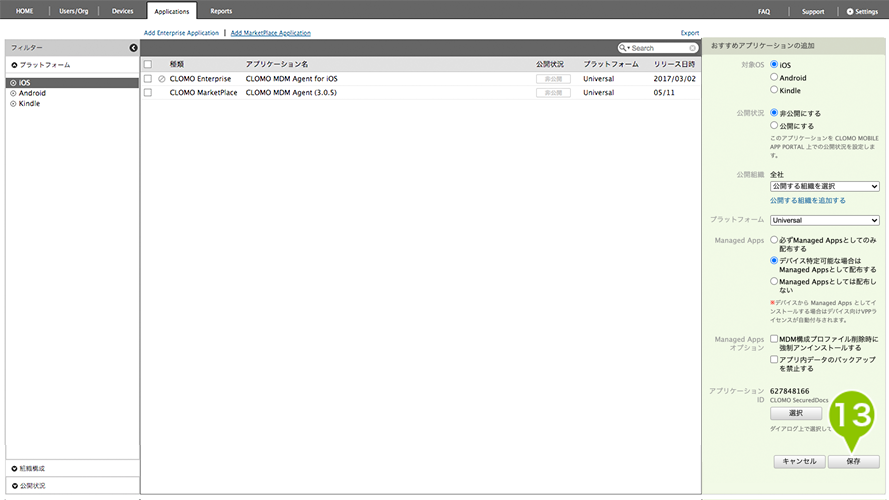Open 公開する組織を選択 dropdown
Viewport: 889px width, 500px height.
pos(825,187)
